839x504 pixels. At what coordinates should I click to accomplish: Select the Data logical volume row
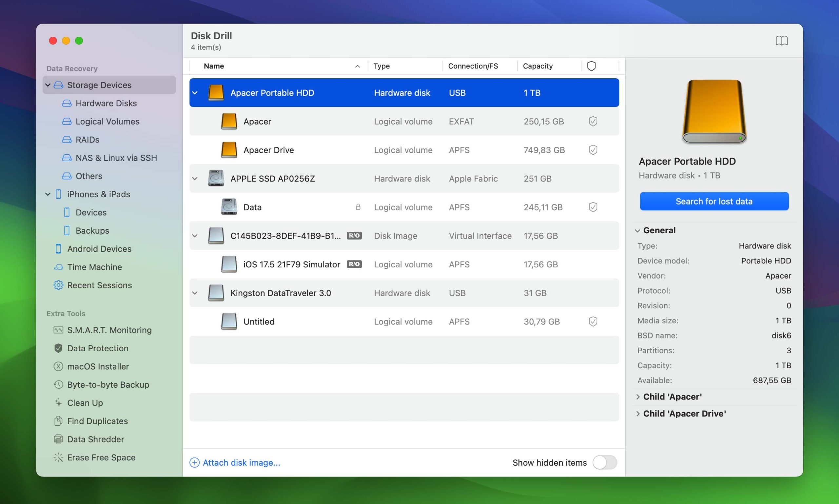pyautogui.click(x=404, y=207)
